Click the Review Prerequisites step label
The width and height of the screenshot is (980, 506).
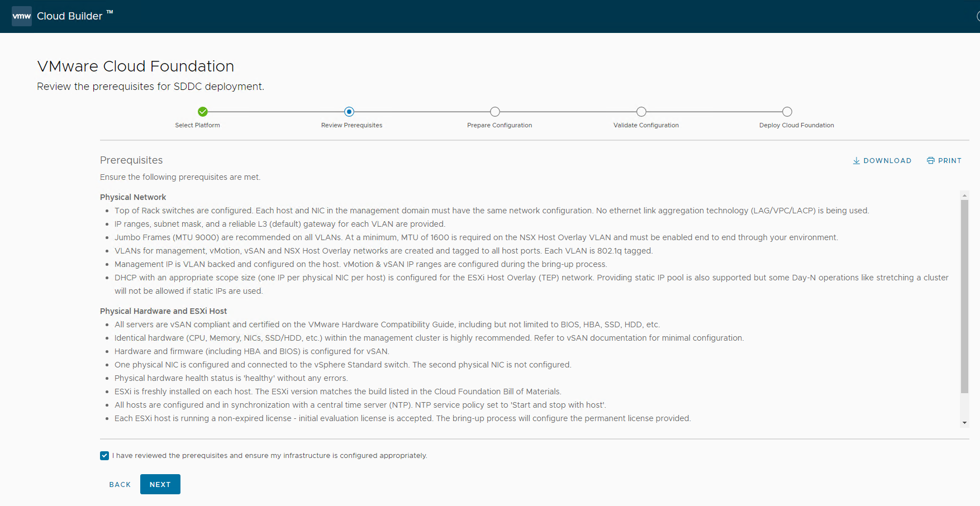click(351, 125)
